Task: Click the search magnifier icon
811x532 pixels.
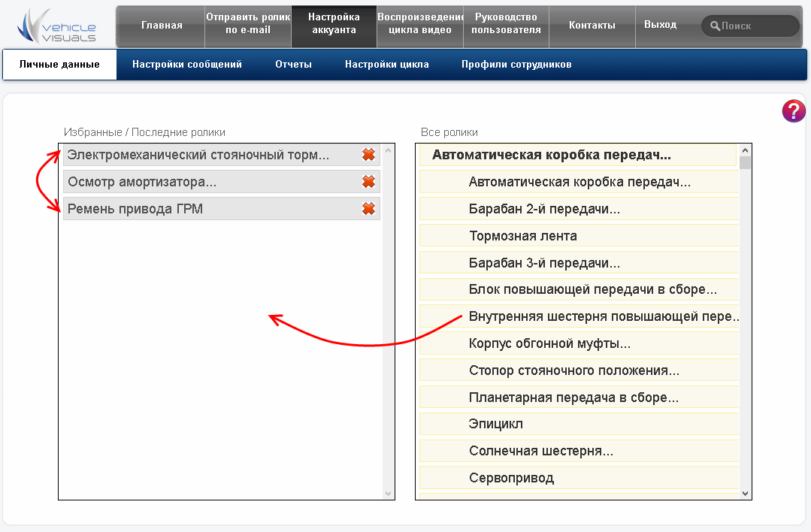Action: coord(715,26)
